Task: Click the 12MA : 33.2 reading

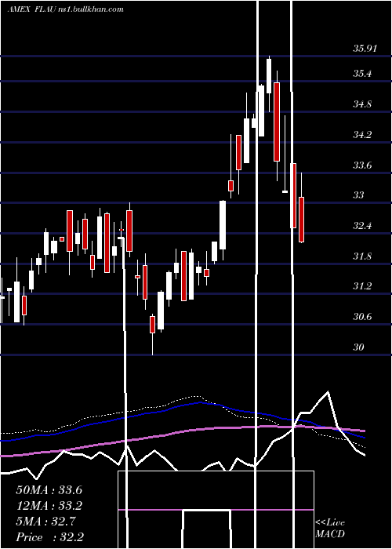Action: [x=49, y=506]
